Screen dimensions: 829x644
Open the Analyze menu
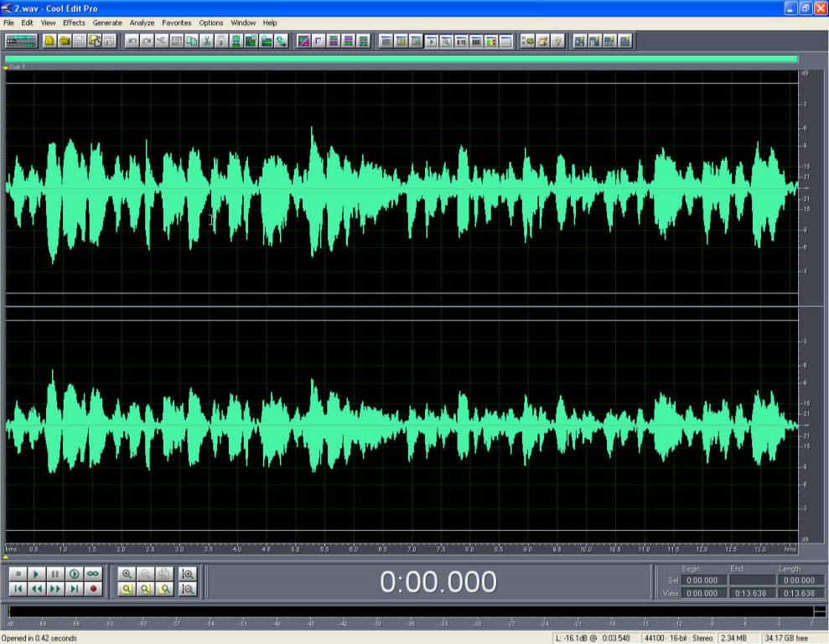pyautogui.click(x=142, y=23)
